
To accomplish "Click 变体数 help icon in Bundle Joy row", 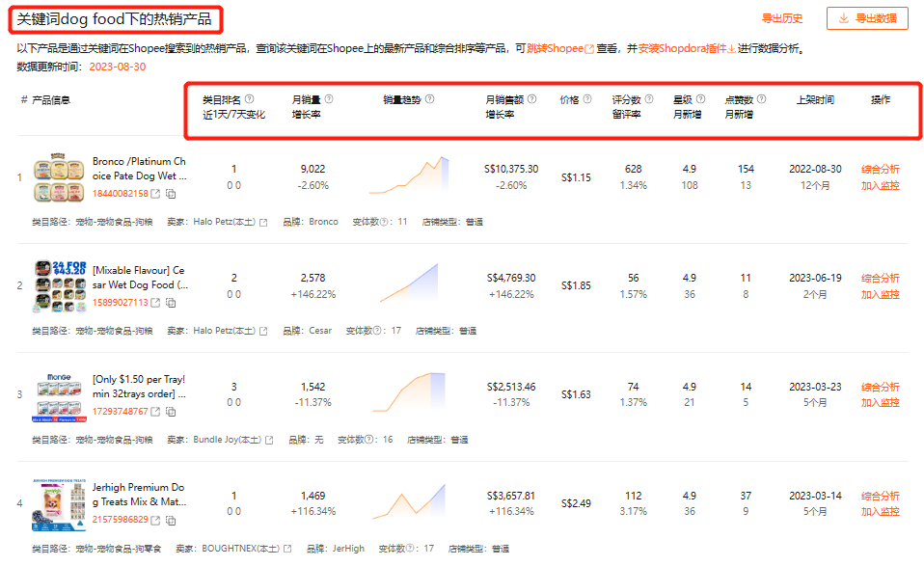I will 369,440.
